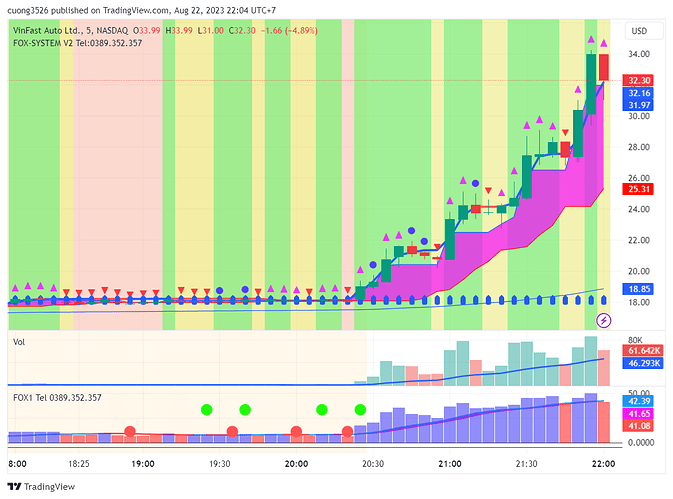Select the tall green candle reaching 34.00
The image size is (673, 499).
[x=591, y=84]
